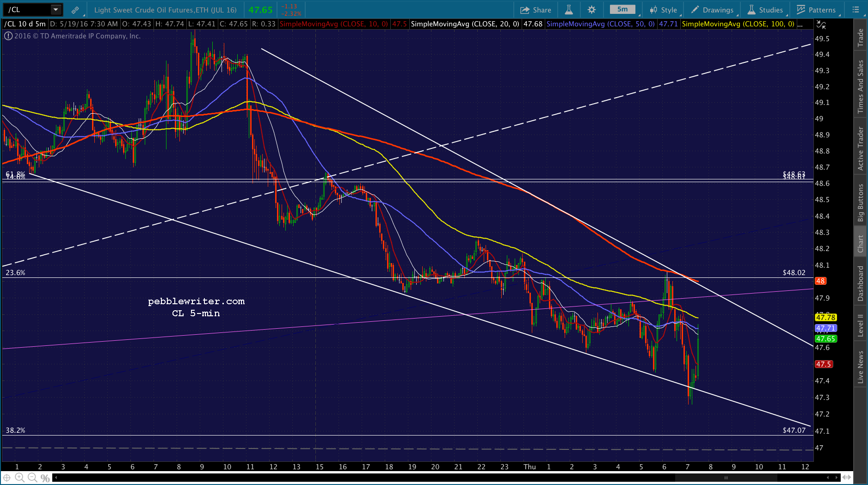Open the Drawings menu
Viewport: 868px width, 485px height.
pyautogui.click(x=712, y=10)
